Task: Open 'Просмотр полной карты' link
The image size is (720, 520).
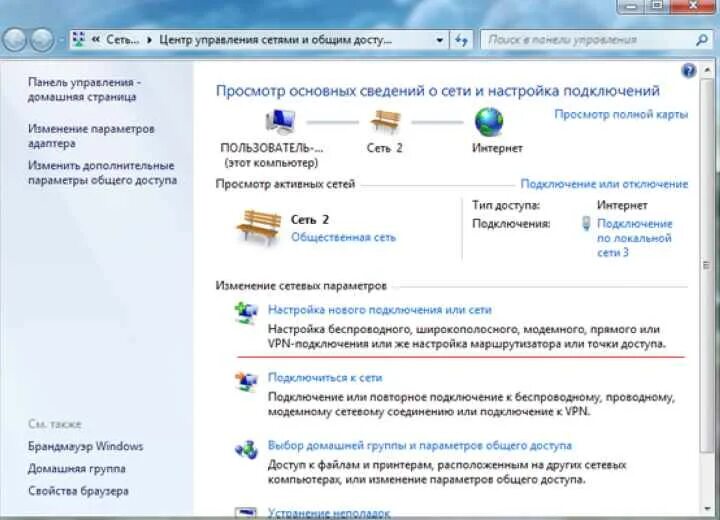Action: pyautogui.click(x=621, y=114)
